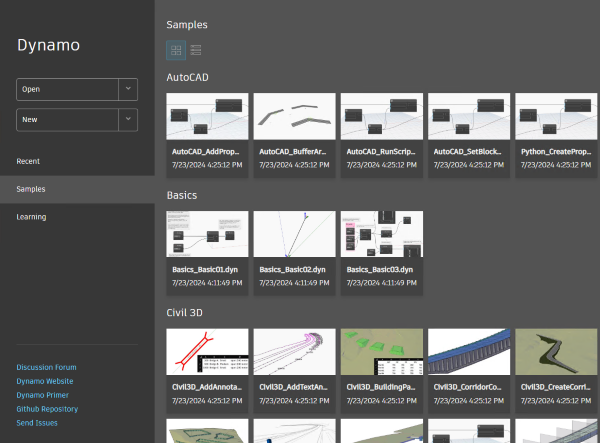Open the AutoCAD_BufferAr sample thumbnail
Image resolution: width=600 pixels, height=443 pixels.
click(295, 116)
